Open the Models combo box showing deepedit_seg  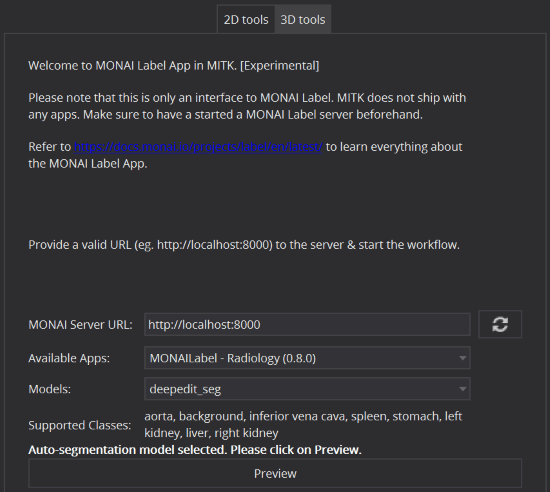(307, 389)
